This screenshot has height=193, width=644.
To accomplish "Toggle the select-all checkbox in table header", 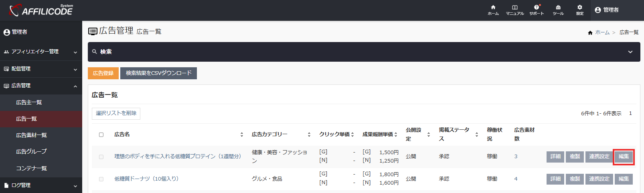I will pos(101,135).
